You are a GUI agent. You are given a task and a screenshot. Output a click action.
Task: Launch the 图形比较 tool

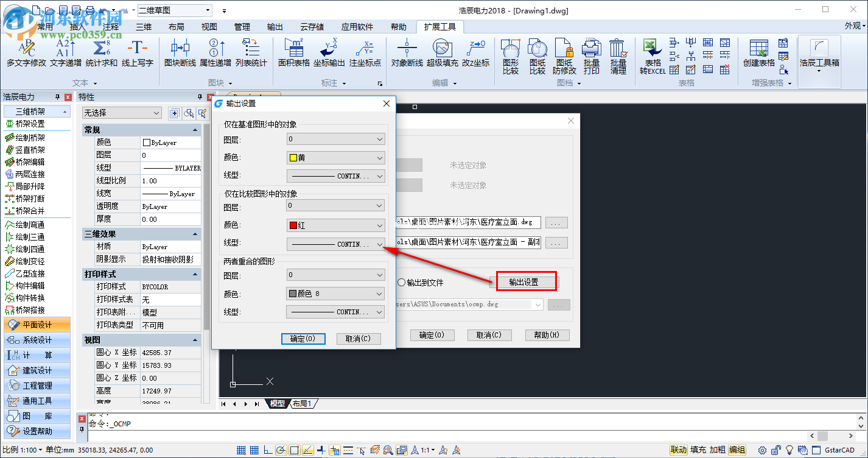point(511,57)
